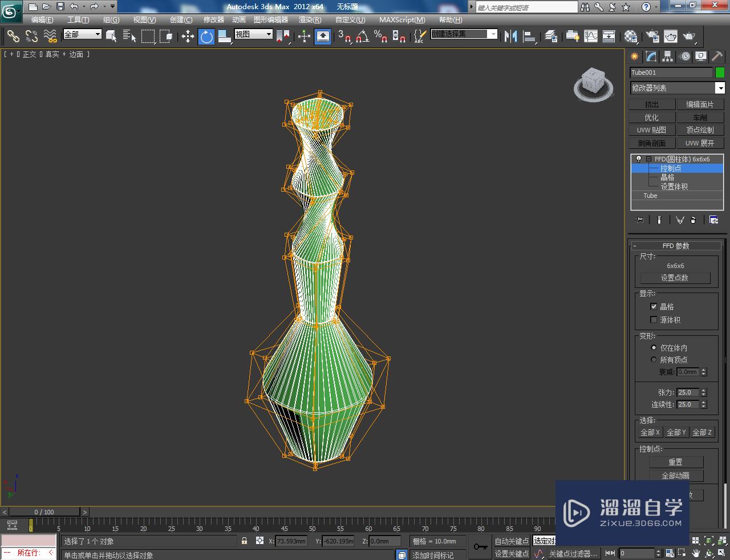Toggle Window/Crossing selection mode

click(x=166, y=36)
